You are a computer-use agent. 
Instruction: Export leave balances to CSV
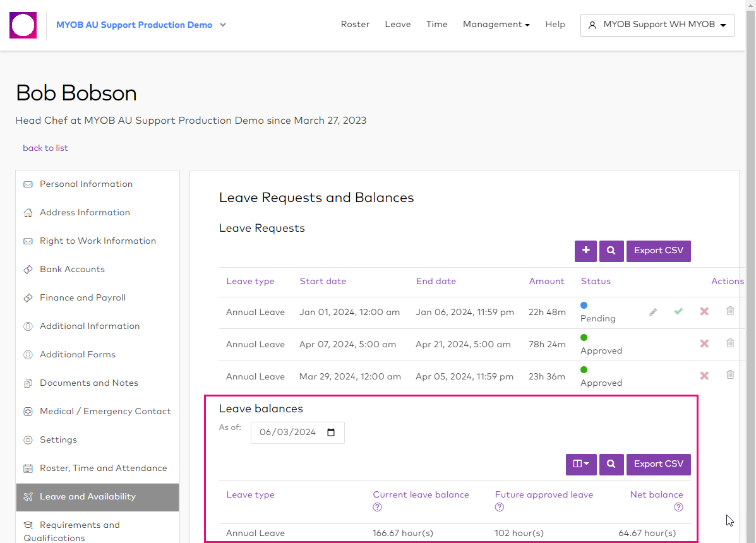658,464
